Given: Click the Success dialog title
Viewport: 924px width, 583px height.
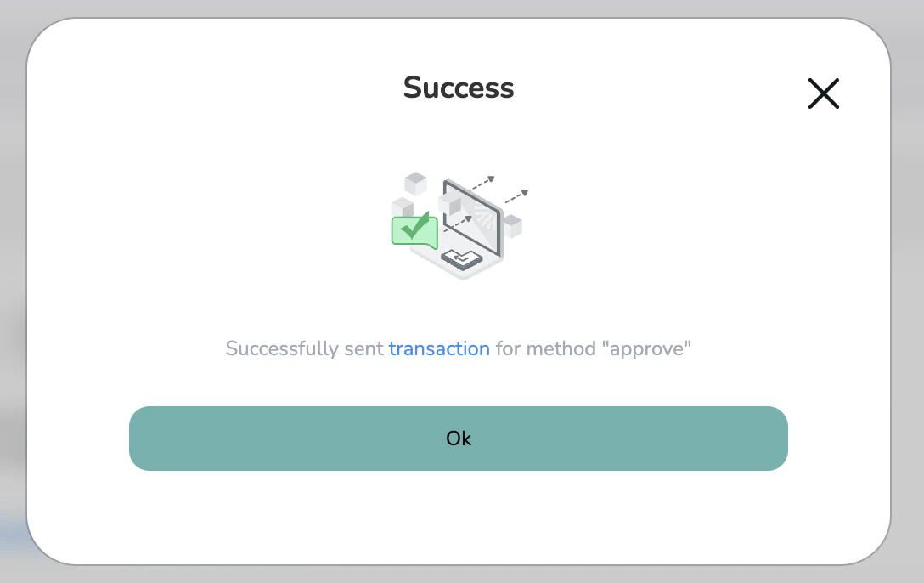Looking at the screenshot, I should [x=459, y=88].
